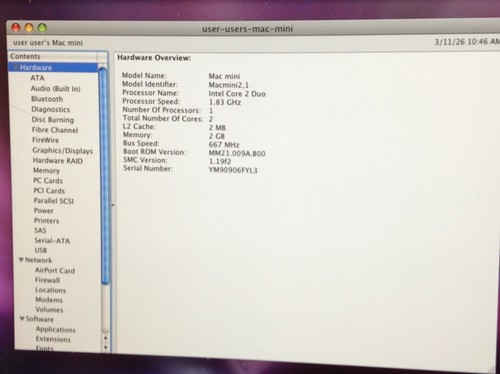Select the Software category
500x374 pixels.
click(x=40, y=319)
